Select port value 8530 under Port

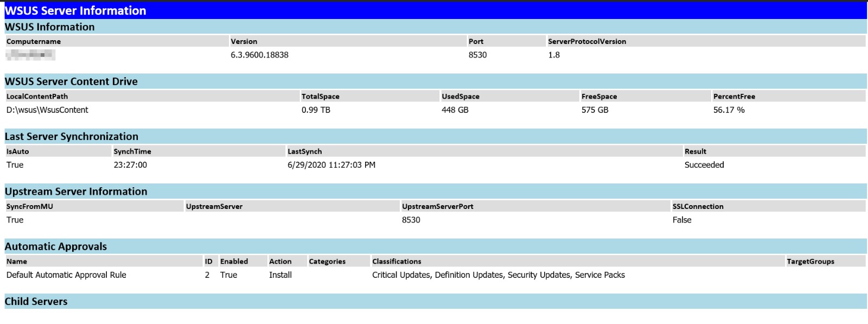[477, 55]
